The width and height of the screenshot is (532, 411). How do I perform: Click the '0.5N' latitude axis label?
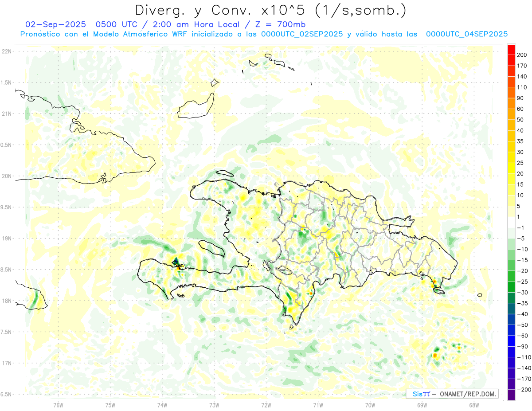7,145
